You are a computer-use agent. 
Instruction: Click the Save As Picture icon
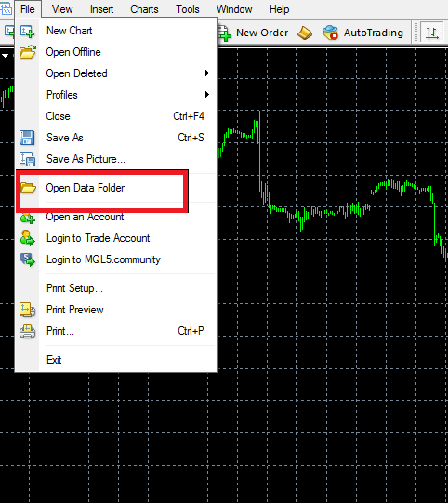pos(27,159)
